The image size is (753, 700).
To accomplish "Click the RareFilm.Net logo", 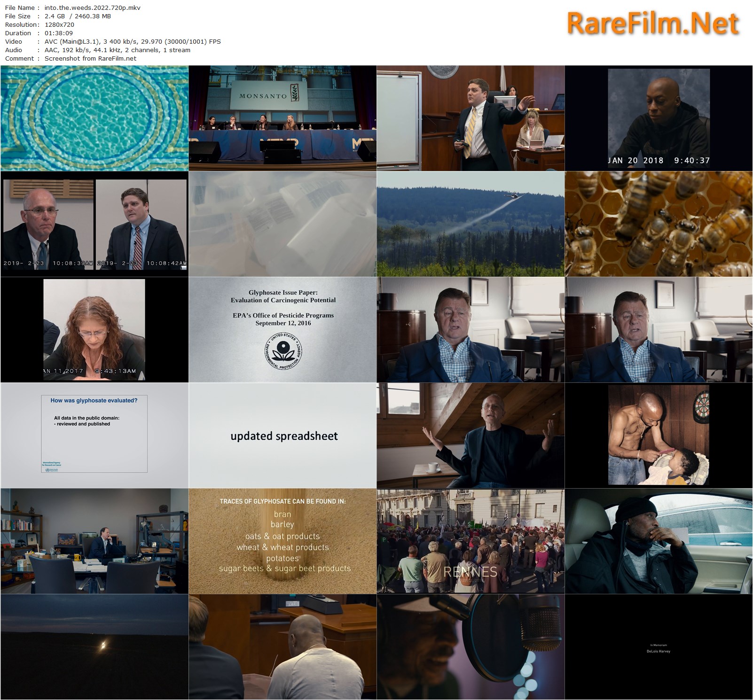I will 652,23.
